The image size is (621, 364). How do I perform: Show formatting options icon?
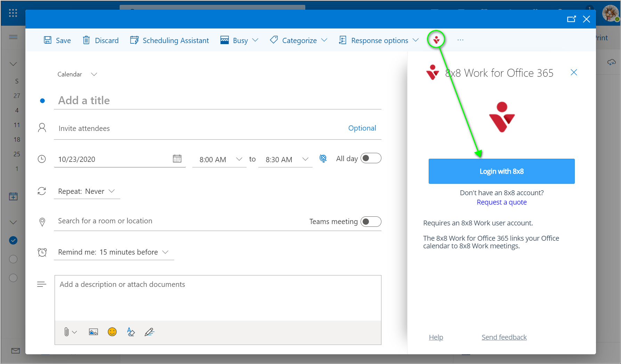pyautogui.click(x=131, y=332)
